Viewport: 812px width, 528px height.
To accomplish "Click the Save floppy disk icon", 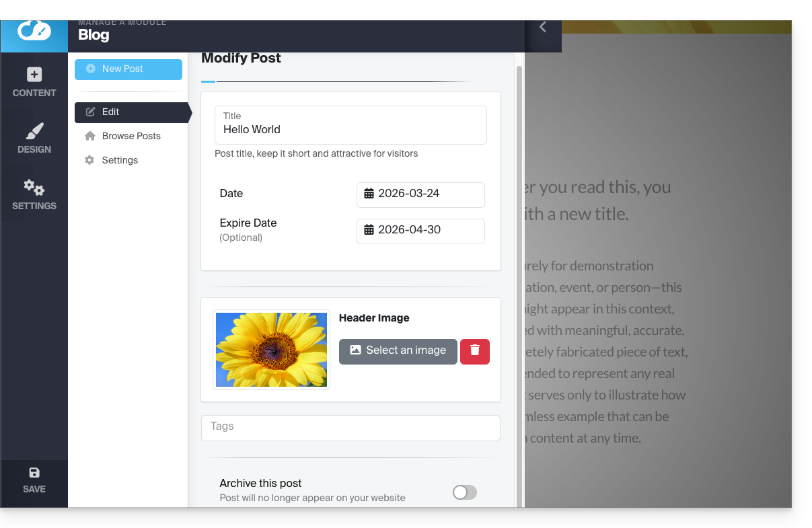I will [x=34, y=473].
